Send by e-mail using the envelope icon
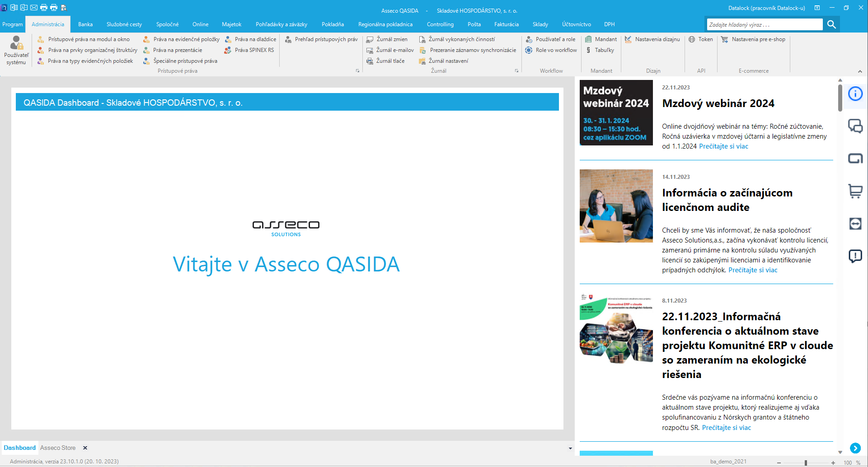The width and height of the screenshot is (868, 467). click(x=34, y=7)
